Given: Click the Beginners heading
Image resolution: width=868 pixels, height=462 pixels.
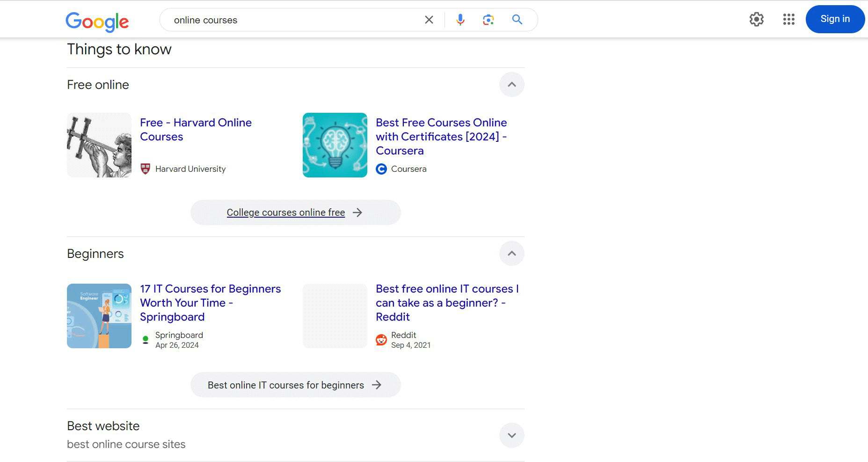Looking at the screenshot, I should 95,254.
